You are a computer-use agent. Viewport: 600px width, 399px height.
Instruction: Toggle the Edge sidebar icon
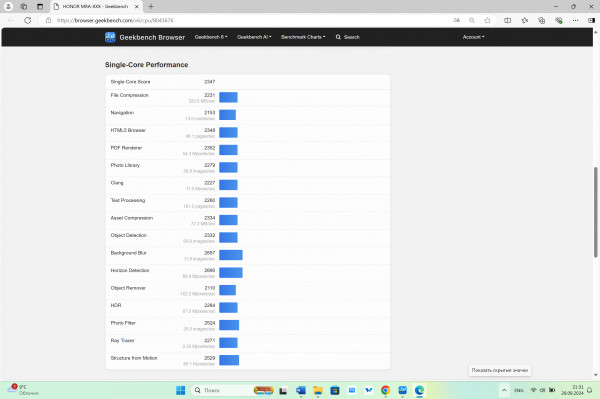(591, 20)
